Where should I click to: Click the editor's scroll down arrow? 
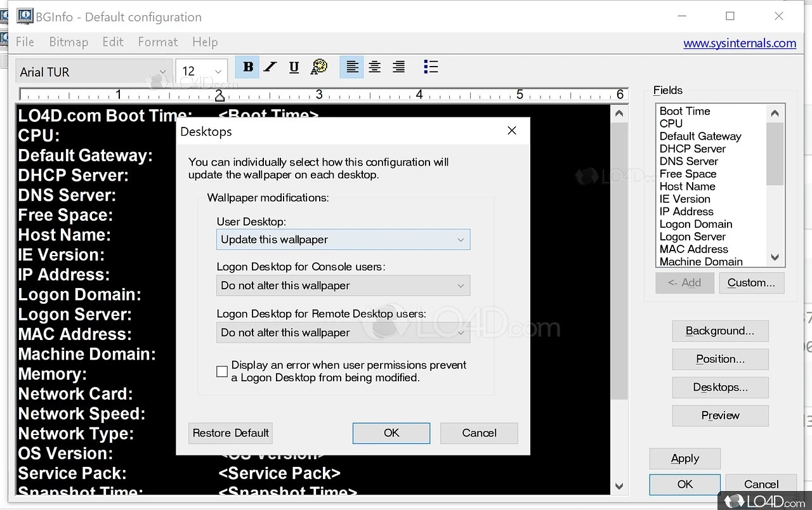pos(619,487)
